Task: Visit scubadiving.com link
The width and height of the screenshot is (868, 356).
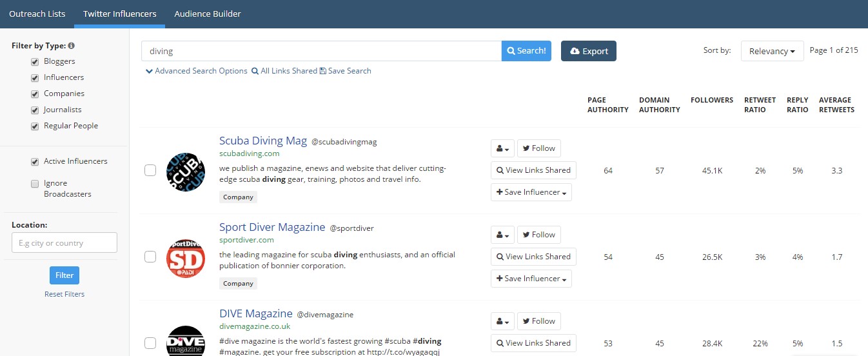Action: click(x=250, y=153)
